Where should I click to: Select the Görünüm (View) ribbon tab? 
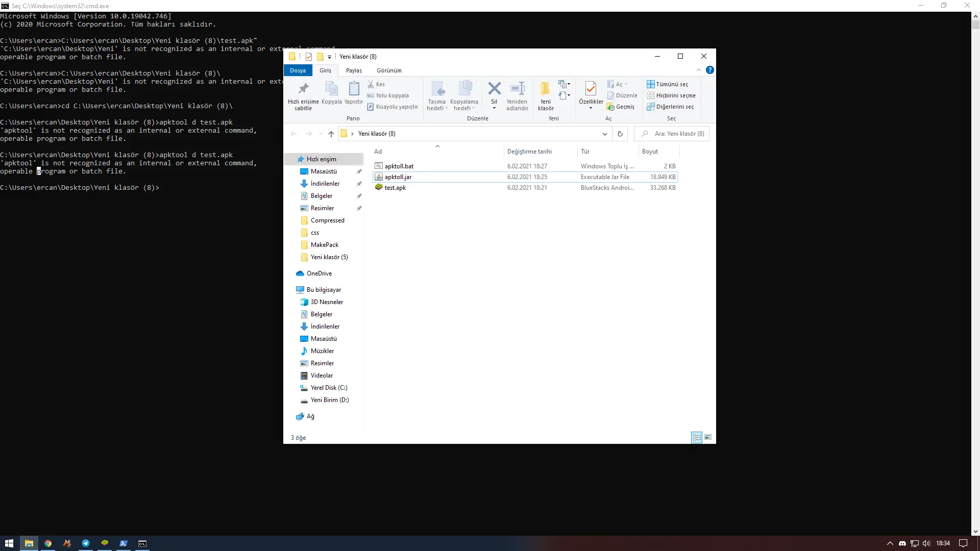pos(390,70)
